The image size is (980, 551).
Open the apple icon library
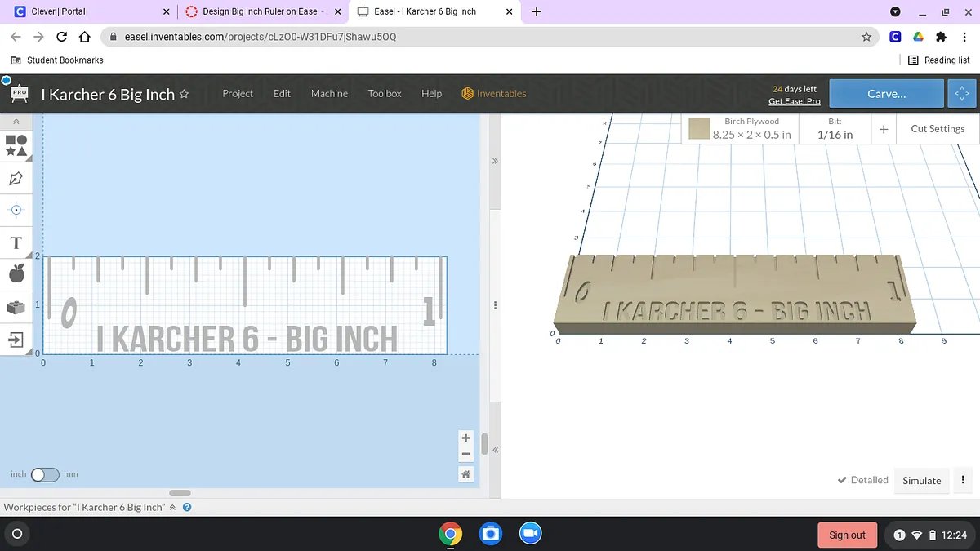pos(16,274)
